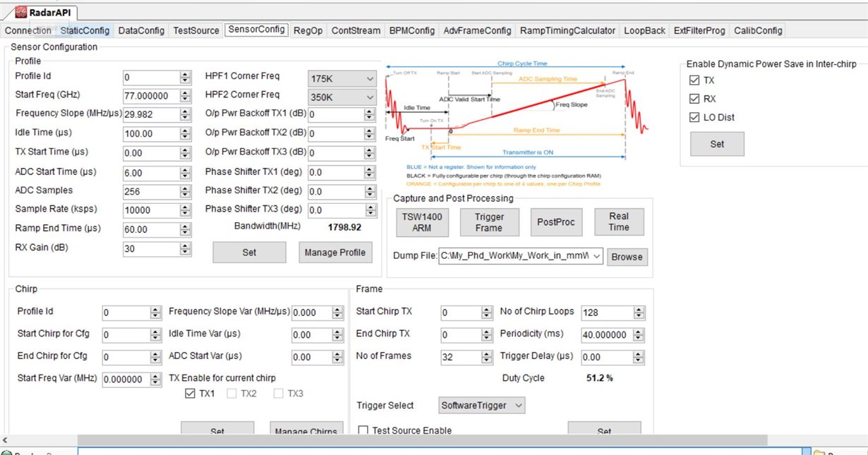The height and width of the screenshot is (455, 868).
Task: Click Set under Dynamic Power Save
Action: pos(717,144)
